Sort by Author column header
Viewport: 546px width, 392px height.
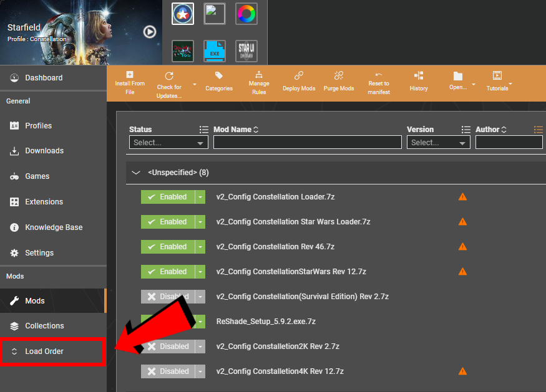click(x=490, y=130)
